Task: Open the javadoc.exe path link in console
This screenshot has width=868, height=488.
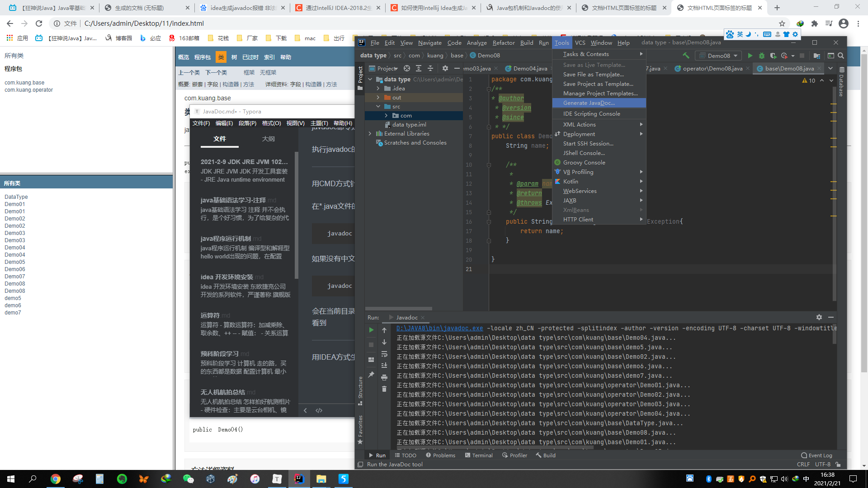Action: (x=439, y=328)
